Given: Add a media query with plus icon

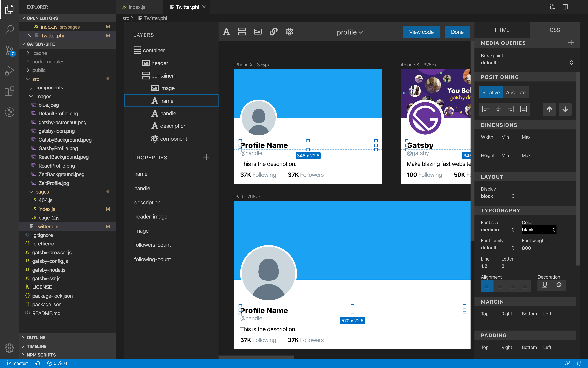Looking at the screenshot, I should 571,43.
